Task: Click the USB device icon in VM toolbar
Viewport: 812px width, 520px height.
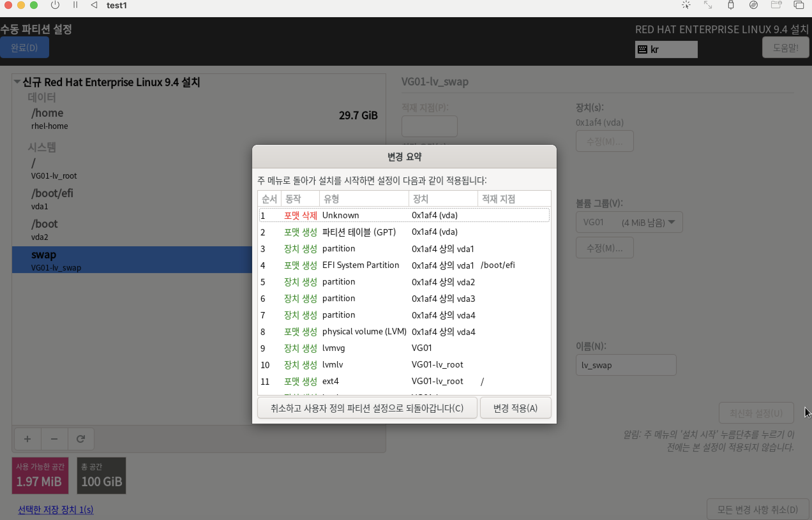Action: pyautogui.click(x=731, y=5)
